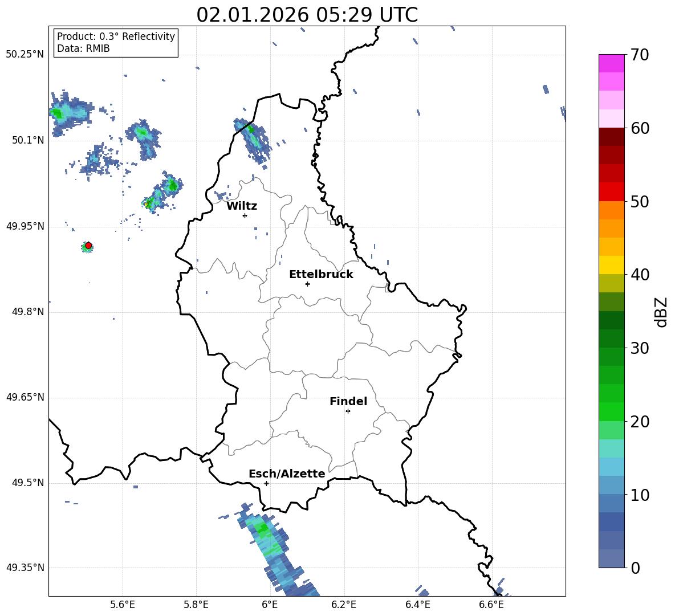Image resolution: width=675 pixels, height=616 pixels.
Task: Click the orange swatch just above 50
Action: coord(611,210)
